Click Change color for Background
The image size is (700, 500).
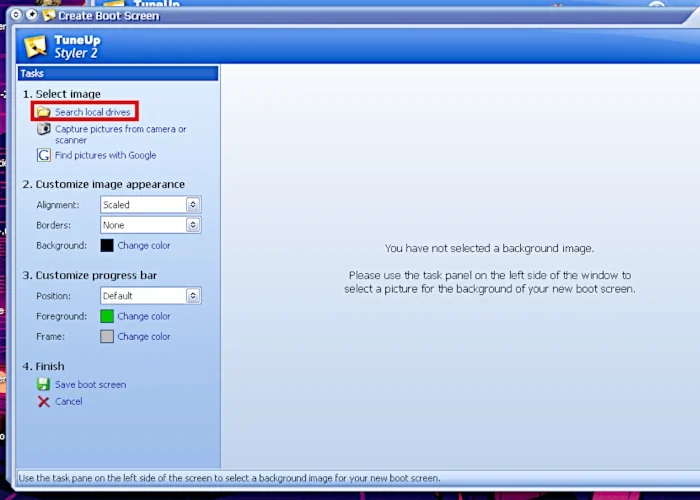144,246
